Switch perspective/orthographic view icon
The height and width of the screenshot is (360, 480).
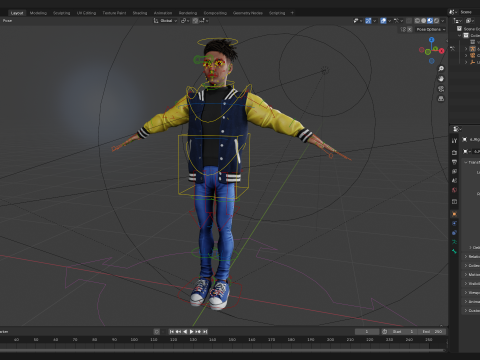441,99
